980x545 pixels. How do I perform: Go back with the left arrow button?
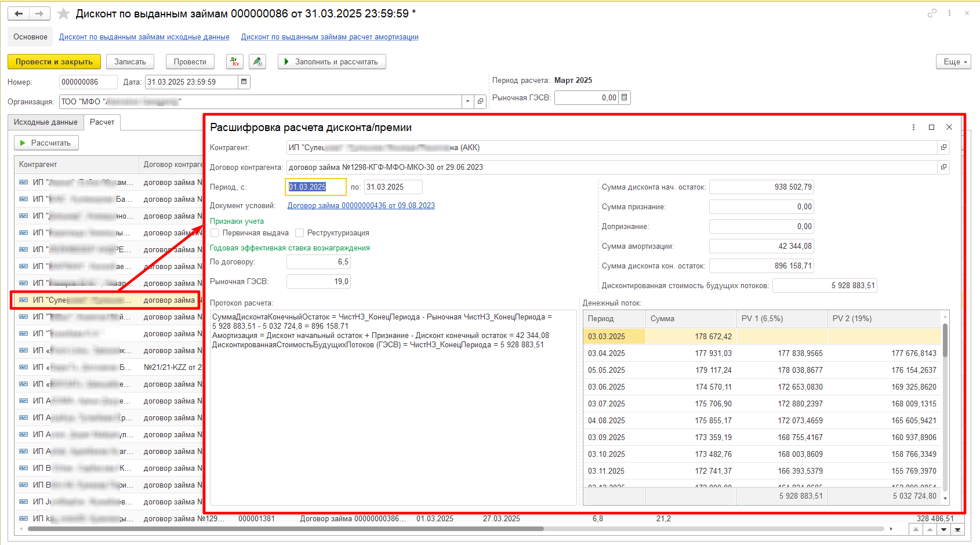coord(19,13)
